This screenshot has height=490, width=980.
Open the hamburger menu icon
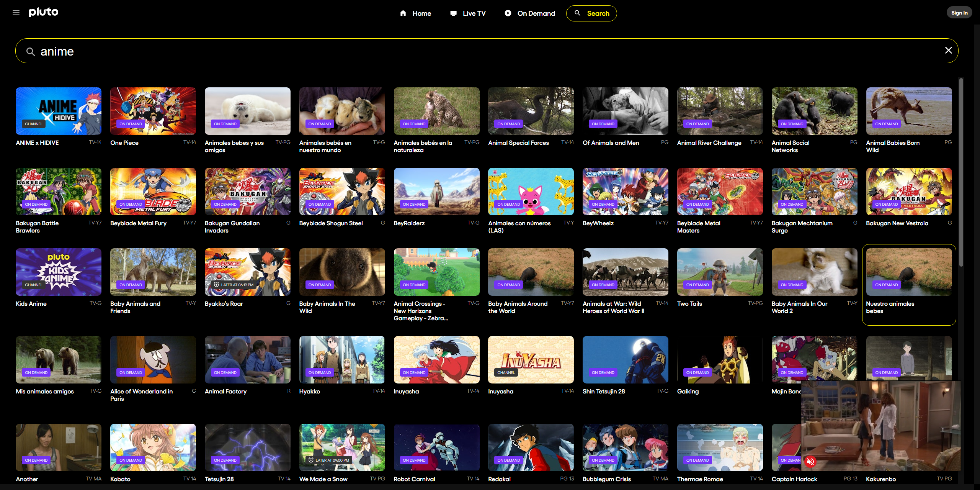[16, 13]
